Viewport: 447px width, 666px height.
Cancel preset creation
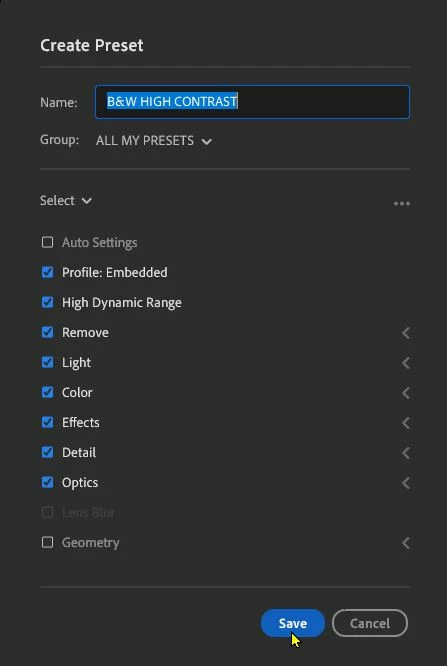370,623
